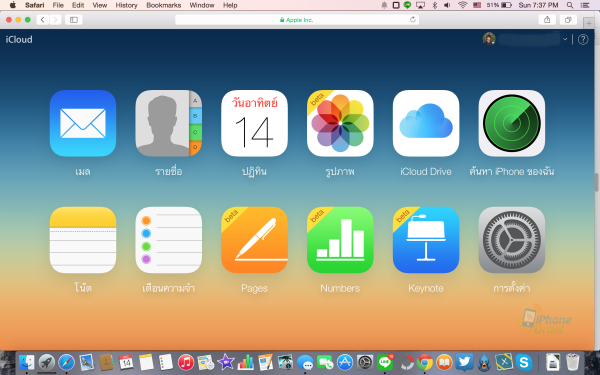Image resolution: width=600 pixels, height=375 pixels.
Task: Launch Find My iPhone radar icon
Action: (x=512, y=123)
